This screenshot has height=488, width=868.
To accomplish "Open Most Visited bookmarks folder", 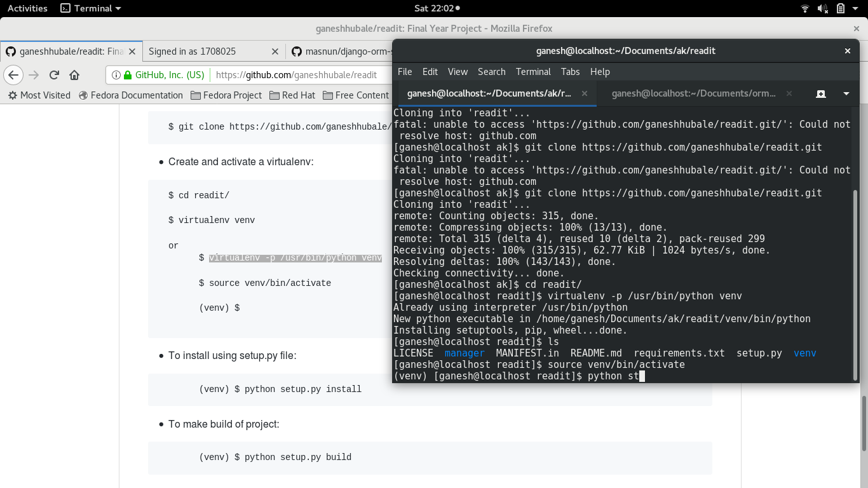I will pyautogui.click(x=39, y=95).
